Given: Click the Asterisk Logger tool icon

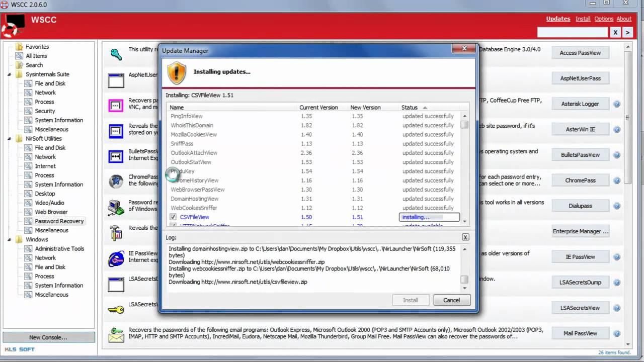Looking at the screenshot, I should click(x=117, y=106).
